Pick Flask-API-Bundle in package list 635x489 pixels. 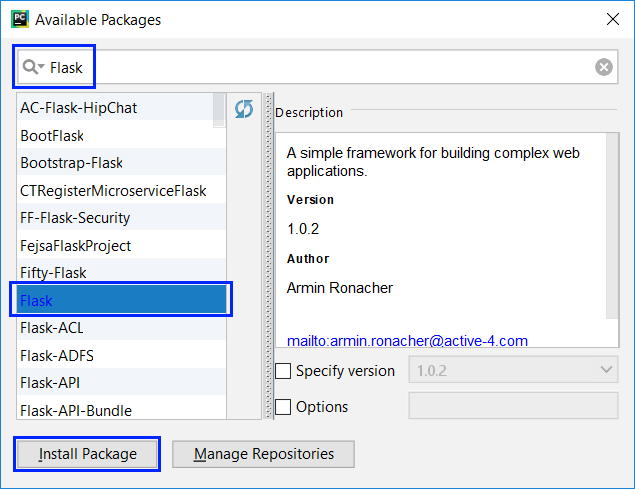coord(113,410)
